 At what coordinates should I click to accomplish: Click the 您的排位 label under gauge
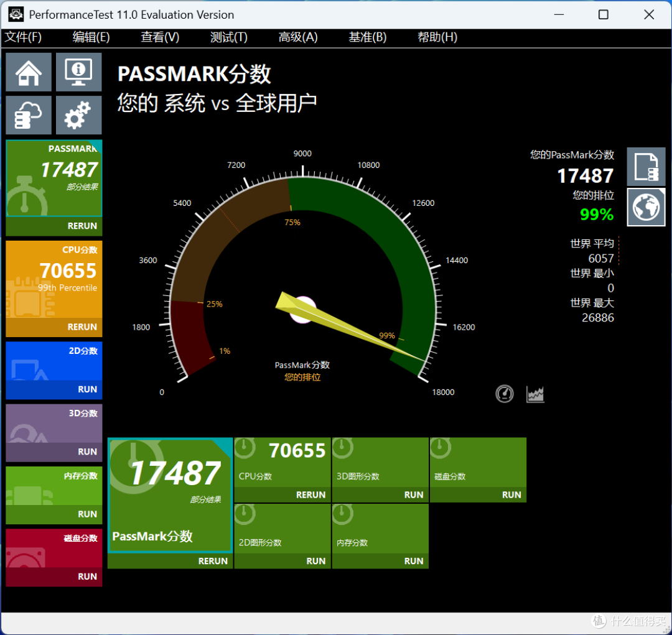point(302,378)
